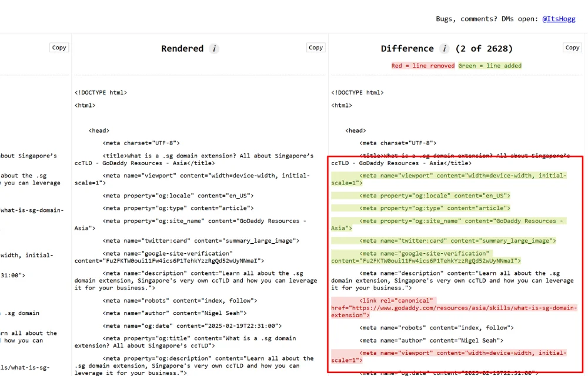Click the Rendered panel info icon
Screen dimensions: 588x376
pos(214,49)
